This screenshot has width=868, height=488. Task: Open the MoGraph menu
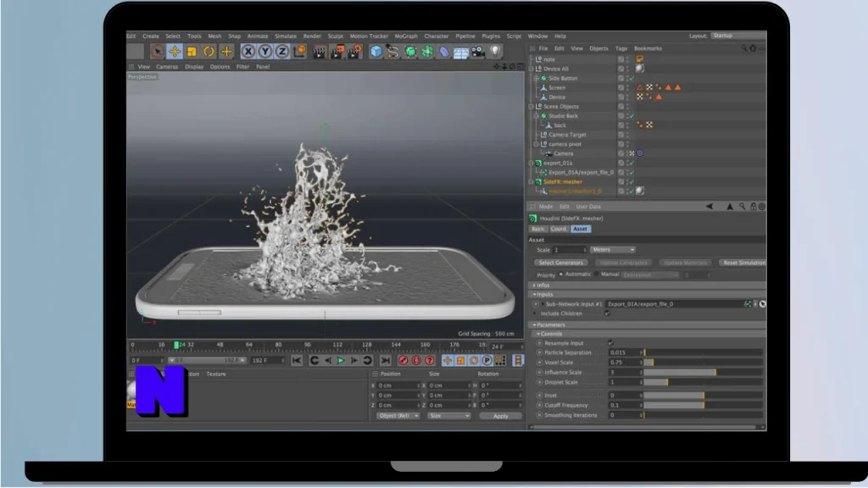tap(406, 36)
